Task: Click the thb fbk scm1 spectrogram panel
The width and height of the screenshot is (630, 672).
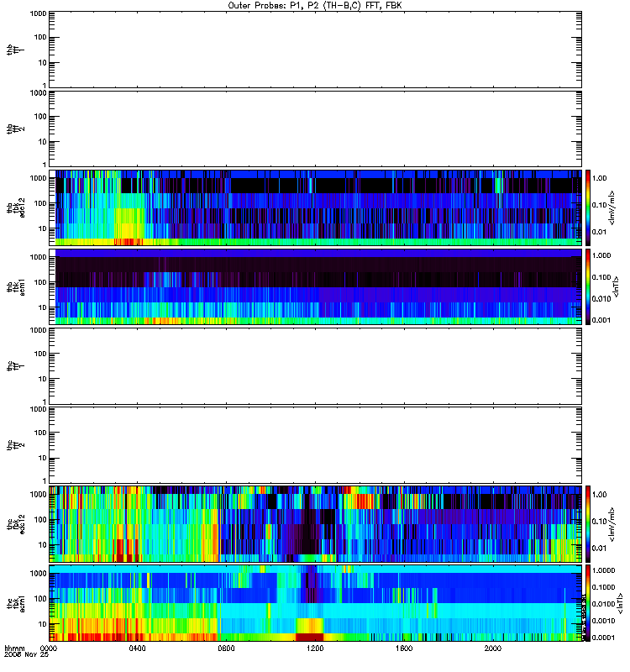Action: [x=315, y=287]
